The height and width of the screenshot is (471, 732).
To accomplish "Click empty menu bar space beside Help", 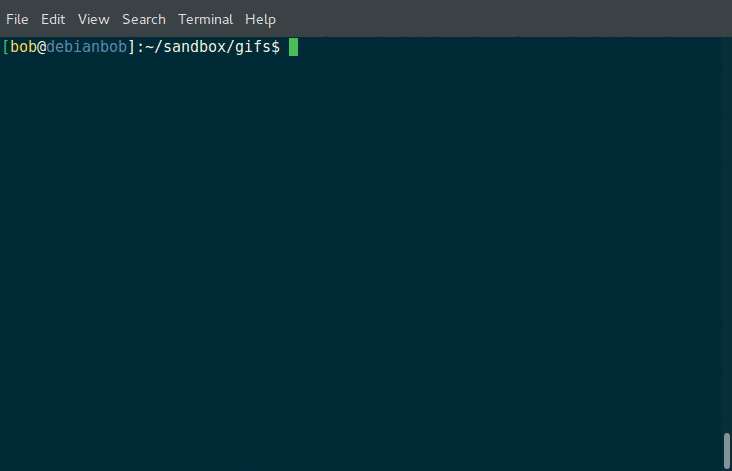I will click(x=504, y=19).
